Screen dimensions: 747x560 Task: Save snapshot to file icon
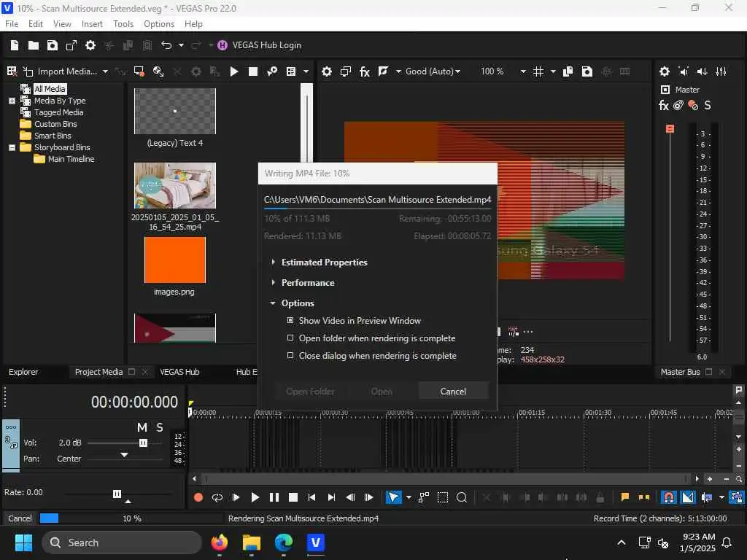587,71
